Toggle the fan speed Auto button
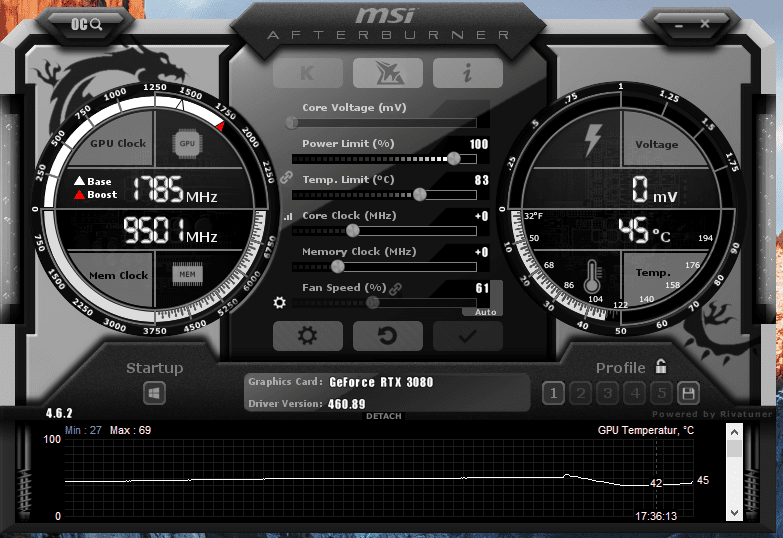 [x=485, y=312]
